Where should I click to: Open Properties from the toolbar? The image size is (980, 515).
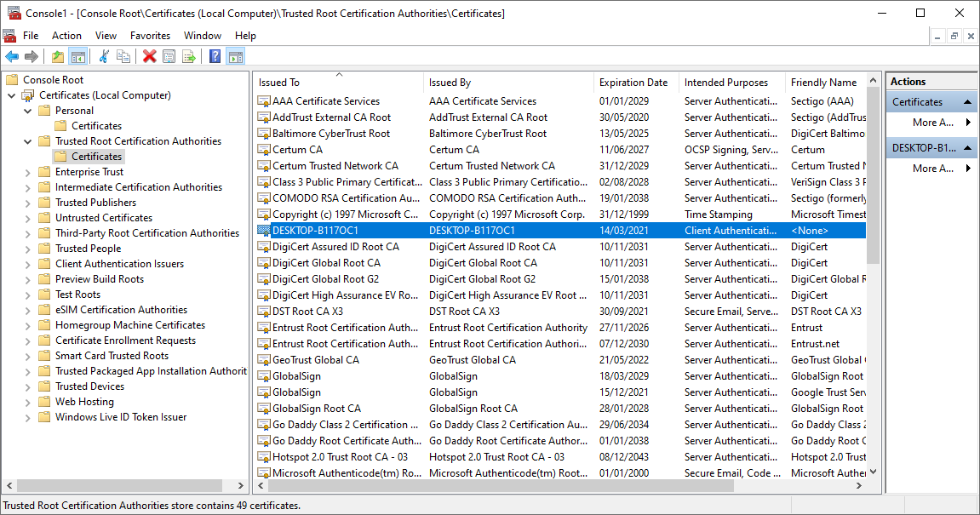point(169,57)
